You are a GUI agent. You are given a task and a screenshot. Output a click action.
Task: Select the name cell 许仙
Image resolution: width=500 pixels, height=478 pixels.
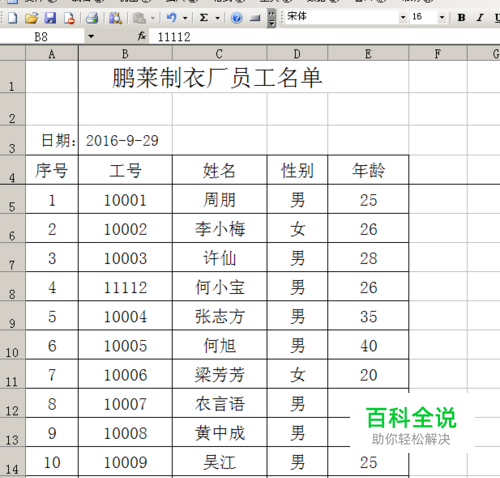(x=219, y=258)
